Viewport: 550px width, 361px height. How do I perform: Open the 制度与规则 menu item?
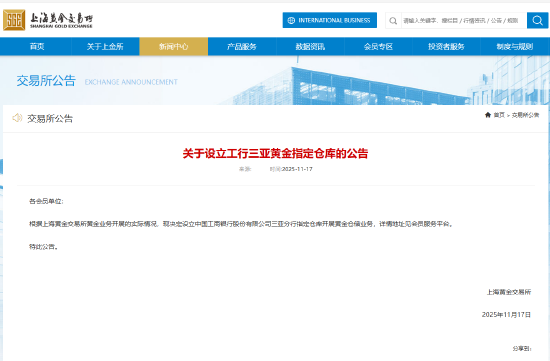click(x=515, y=47)
